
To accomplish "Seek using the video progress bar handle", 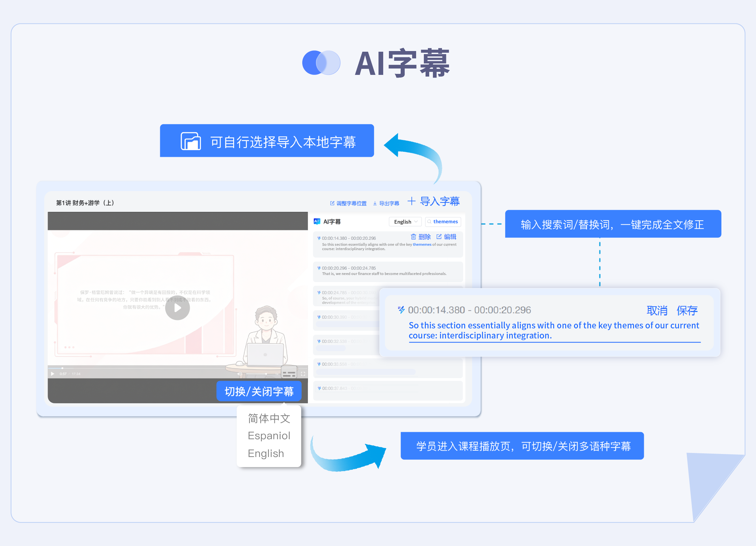I will pyautogui.click(x=62, y=368).
